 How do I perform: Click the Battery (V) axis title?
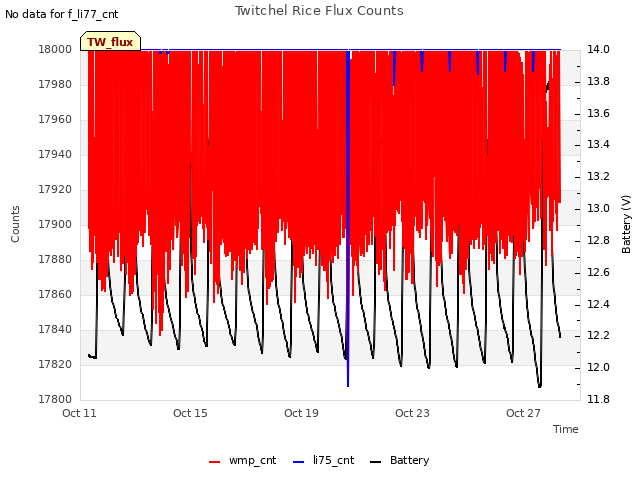[626, 224]
